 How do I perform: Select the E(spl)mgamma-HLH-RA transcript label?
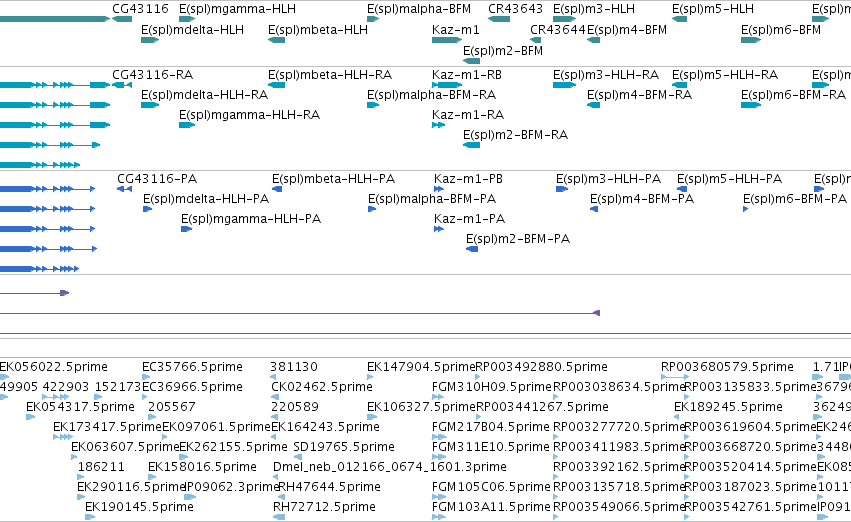pos(249,115)
